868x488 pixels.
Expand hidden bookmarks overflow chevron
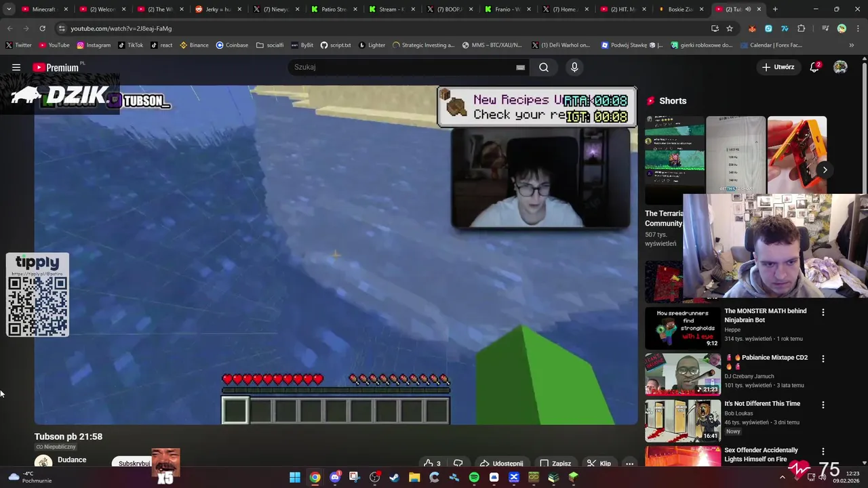(852, 45)
